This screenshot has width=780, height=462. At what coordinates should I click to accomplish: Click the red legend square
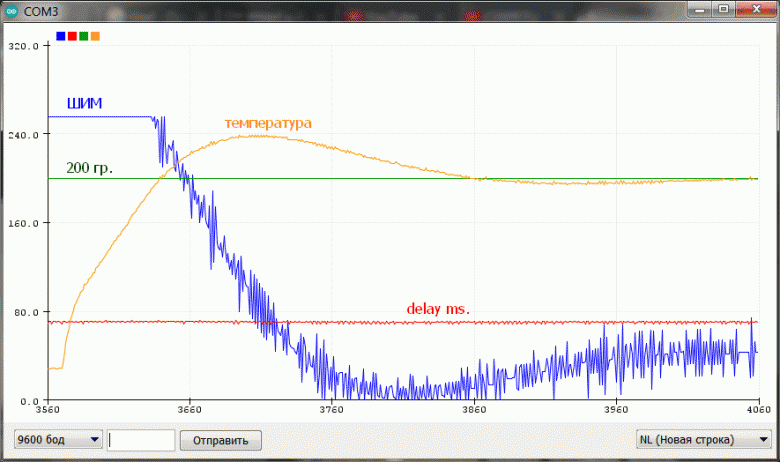(72, 36)
